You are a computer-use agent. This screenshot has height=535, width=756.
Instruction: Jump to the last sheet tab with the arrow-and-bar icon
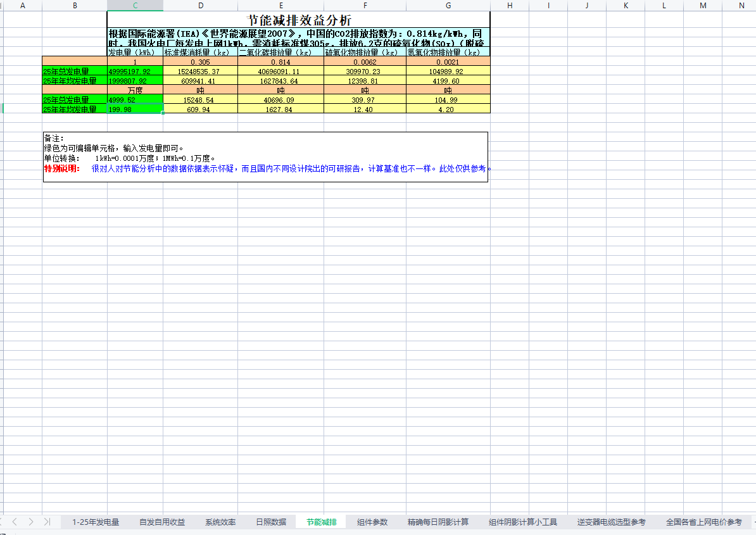pos(47,522)
